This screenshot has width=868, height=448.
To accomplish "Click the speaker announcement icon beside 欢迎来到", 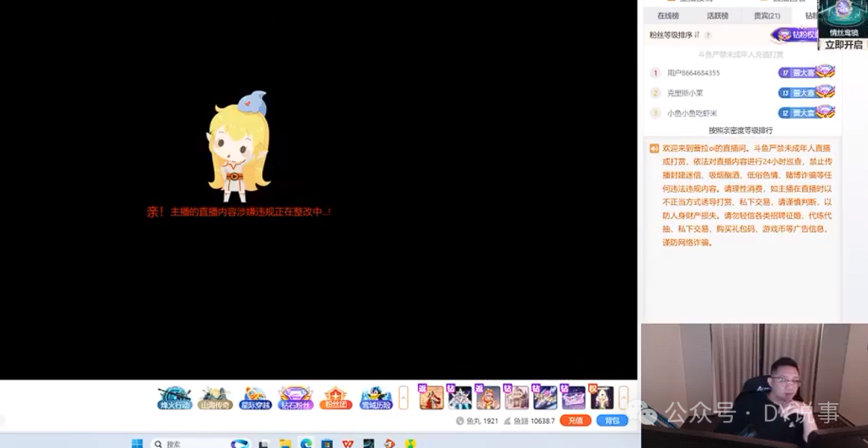I will point(654,149).
